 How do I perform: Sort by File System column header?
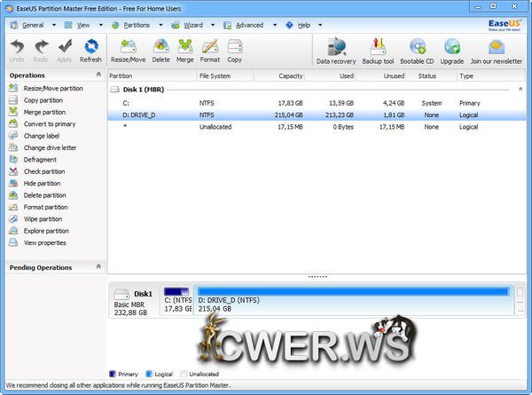pos(225,76)
